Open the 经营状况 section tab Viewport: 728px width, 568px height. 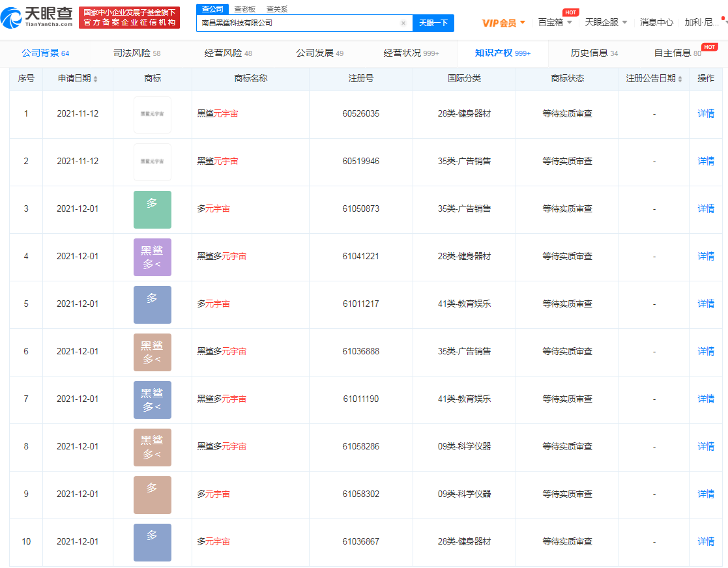coord(411,53)
